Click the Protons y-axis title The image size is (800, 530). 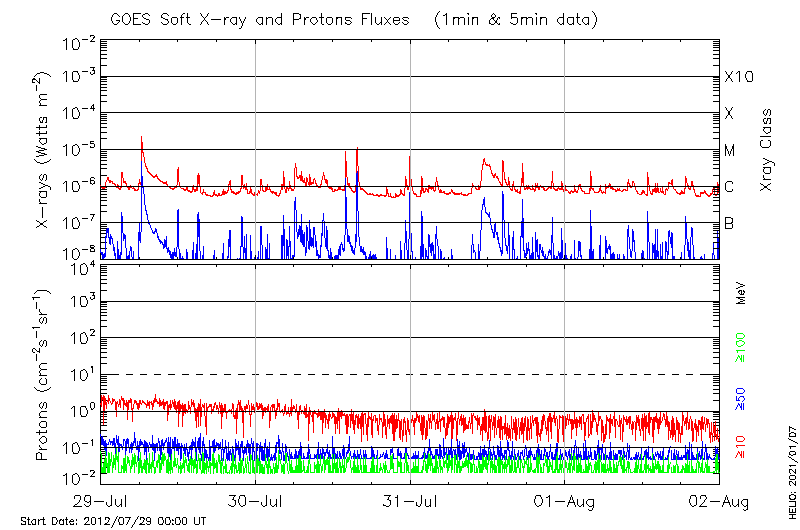[x=44, y=375]
